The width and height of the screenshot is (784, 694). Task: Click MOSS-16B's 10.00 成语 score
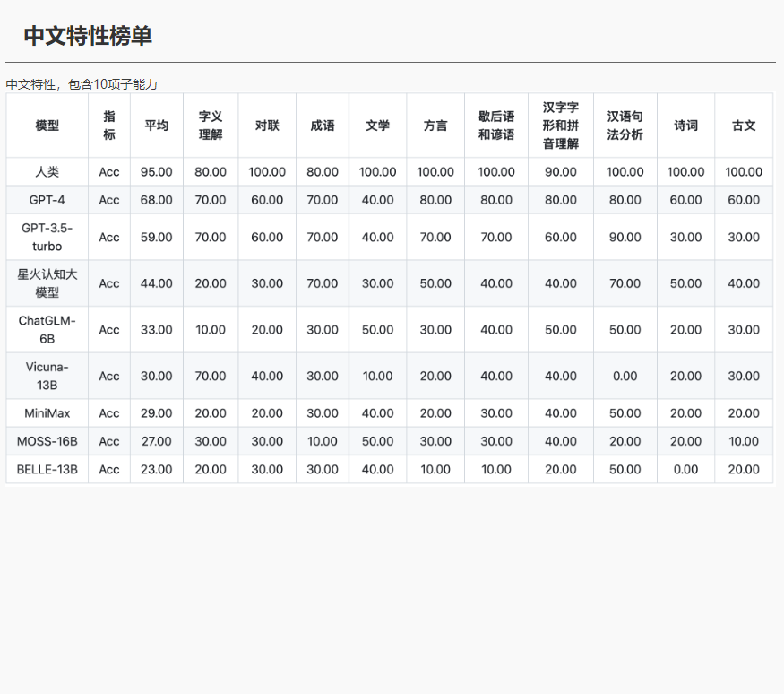tap(323, 441)
